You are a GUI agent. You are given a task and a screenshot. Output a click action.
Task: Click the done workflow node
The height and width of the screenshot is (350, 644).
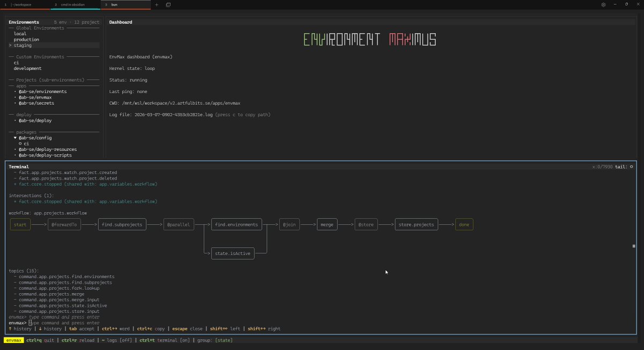pyautogui.click(x=464, y=225)
